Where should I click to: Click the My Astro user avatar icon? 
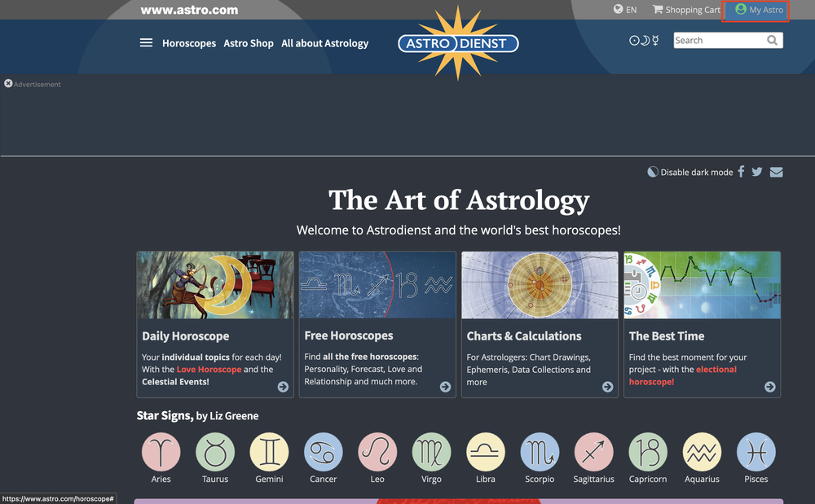(741, 9)
